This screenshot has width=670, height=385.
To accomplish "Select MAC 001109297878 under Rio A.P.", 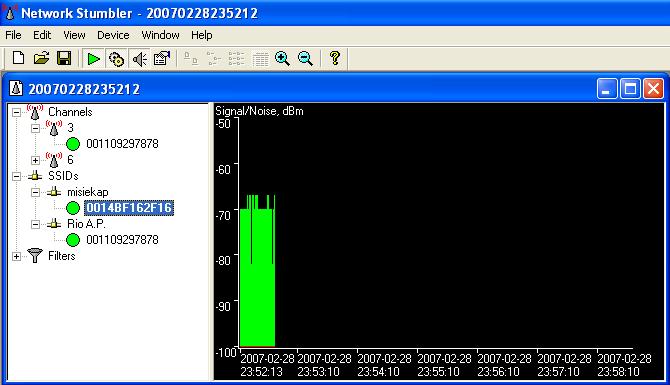I will coord(122,240).
